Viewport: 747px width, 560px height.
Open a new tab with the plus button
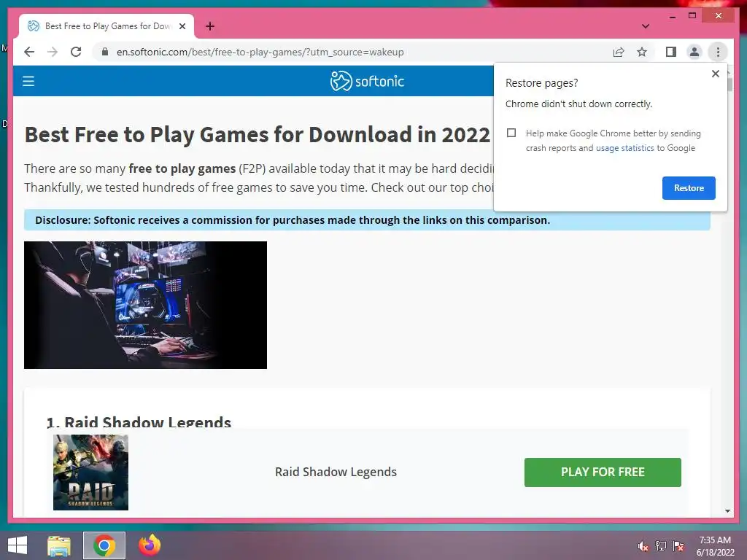(x=210, y=26)
